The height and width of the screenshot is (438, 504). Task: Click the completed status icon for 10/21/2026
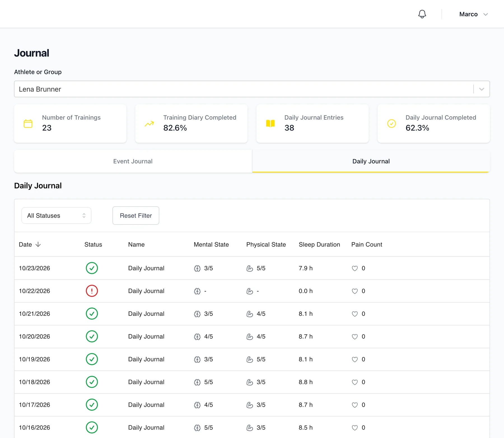(92, 314)
